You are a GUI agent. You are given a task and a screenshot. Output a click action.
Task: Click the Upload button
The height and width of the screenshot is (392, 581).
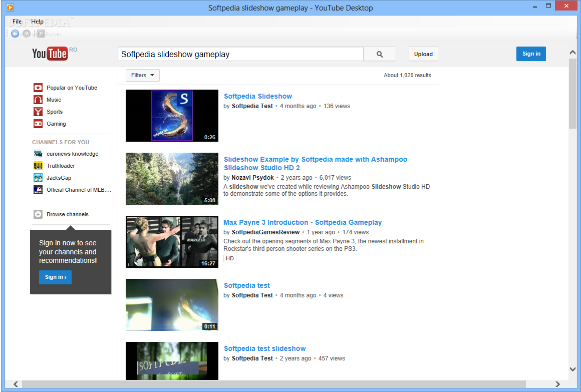pyautogui.click(x=424, y=54)
